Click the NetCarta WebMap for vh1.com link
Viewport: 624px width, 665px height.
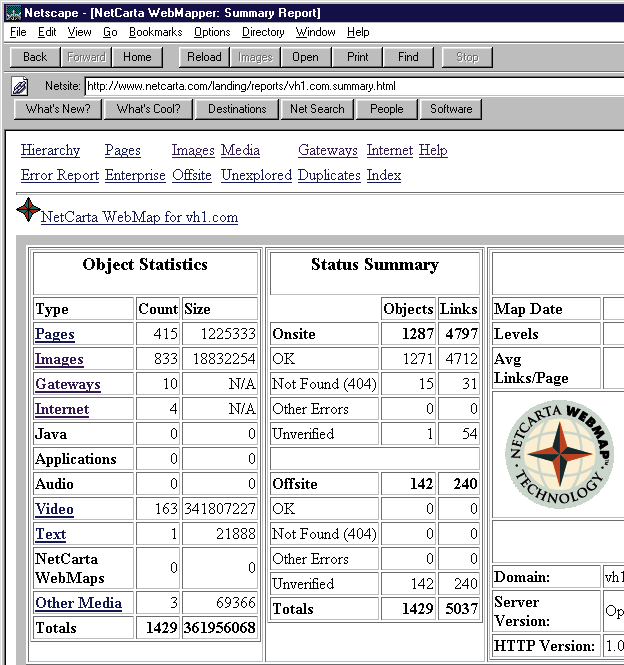(x=139, y=217)
